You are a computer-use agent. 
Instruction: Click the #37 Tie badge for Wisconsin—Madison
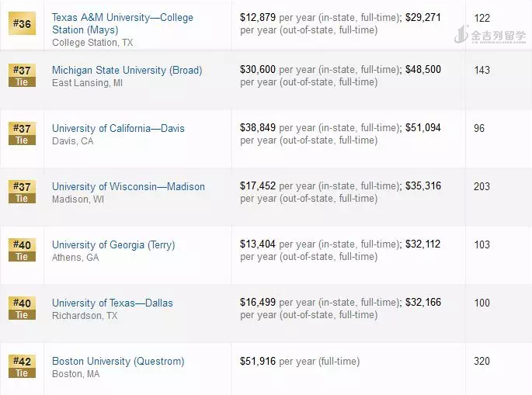22,192
